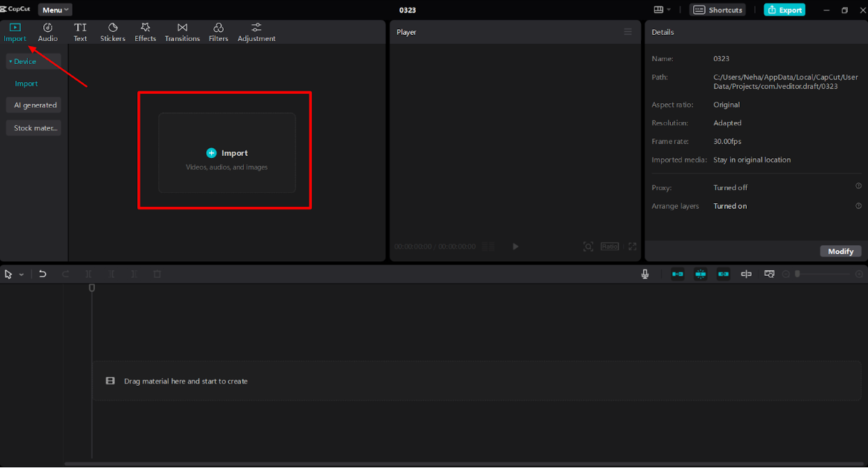Click the Player zoom-to-fit icon
The width and height of the screenshot is (868, 468).
(589, 247)
